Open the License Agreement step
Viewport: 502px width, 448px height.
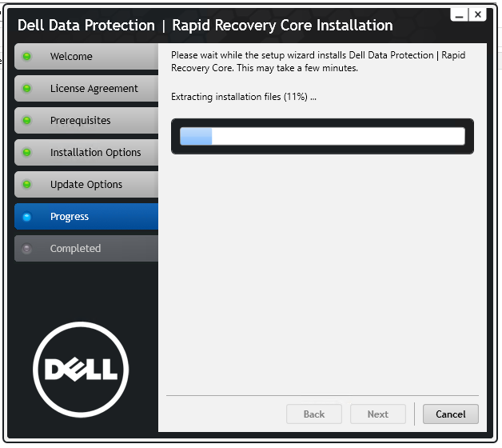86,89
